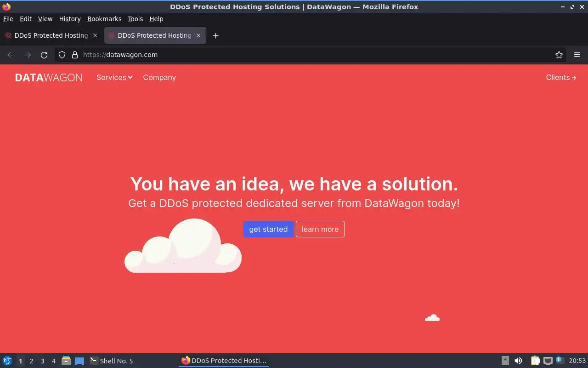Screen dimensions: 588x368
Task: Expand the Services dropdown
Action: point(114,77)
